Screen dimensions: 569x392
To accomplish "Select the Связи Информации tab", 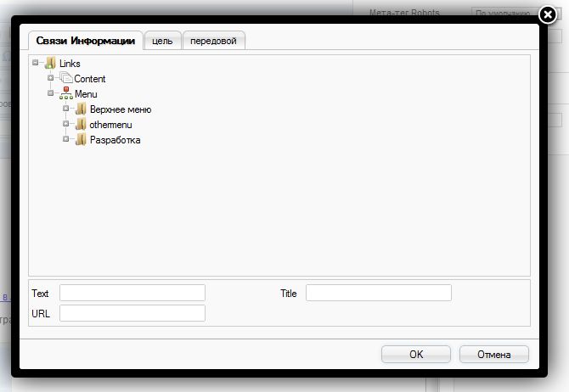I will pyautogui.click(x=85, y=40).
